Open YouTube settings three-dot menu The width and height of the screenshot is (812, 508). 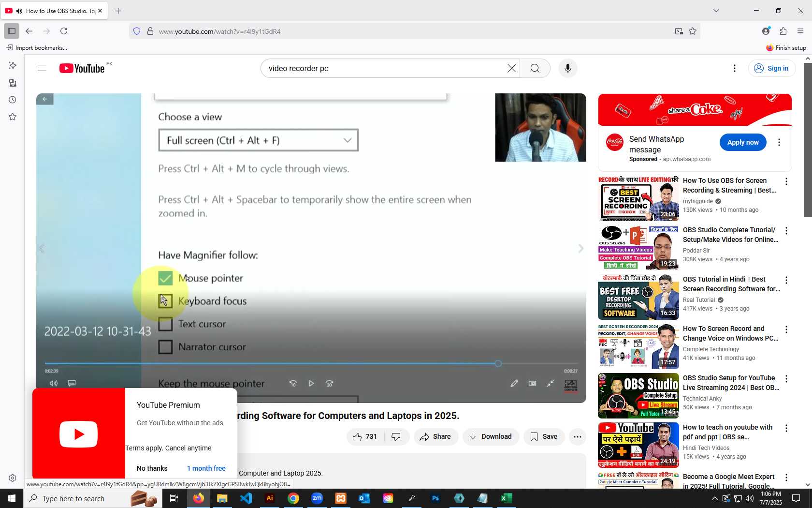tap(735, 68)
